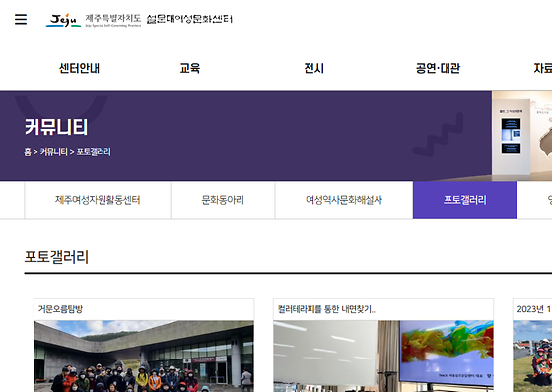552x392 pixels.
Task: Switch to the 문화동아리 tab
Action: coord(223,200)
